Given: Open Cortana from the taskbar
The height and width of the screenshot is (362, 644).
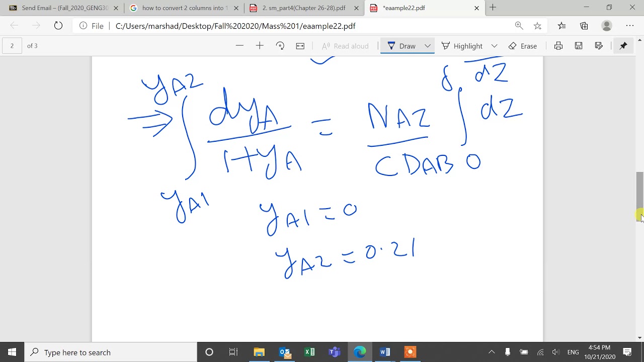Looking at the screenshot, I should pos(209,352).
